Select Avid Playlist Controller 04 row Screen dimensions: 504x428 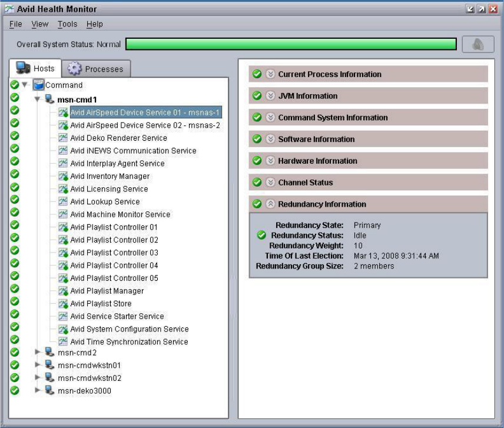point(114,266)
